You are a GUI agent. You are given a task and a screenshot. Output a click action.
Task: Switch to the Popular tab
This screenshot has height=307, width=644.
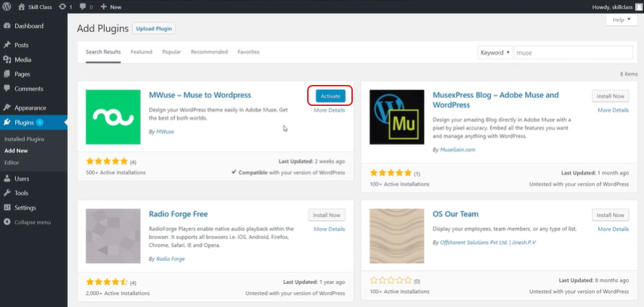[x=171, y=52]
